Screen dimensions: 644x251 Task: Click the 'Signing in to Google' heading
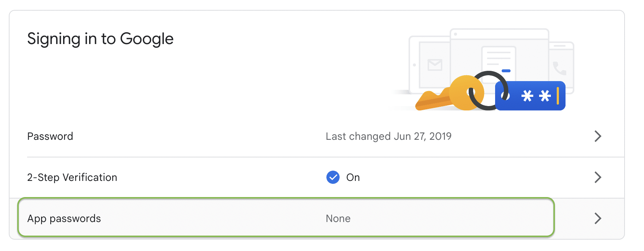pos(100,39)
